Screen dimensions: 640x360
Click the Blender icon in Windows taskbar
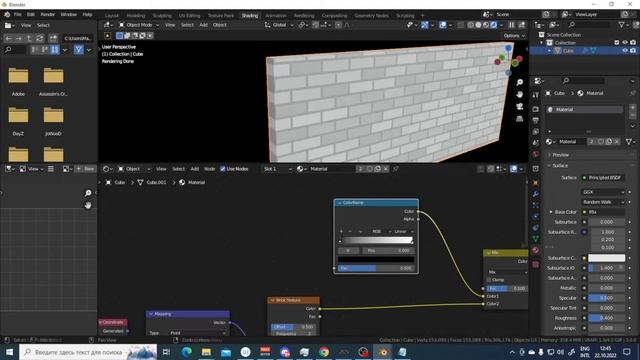click(x=382, y=352)
